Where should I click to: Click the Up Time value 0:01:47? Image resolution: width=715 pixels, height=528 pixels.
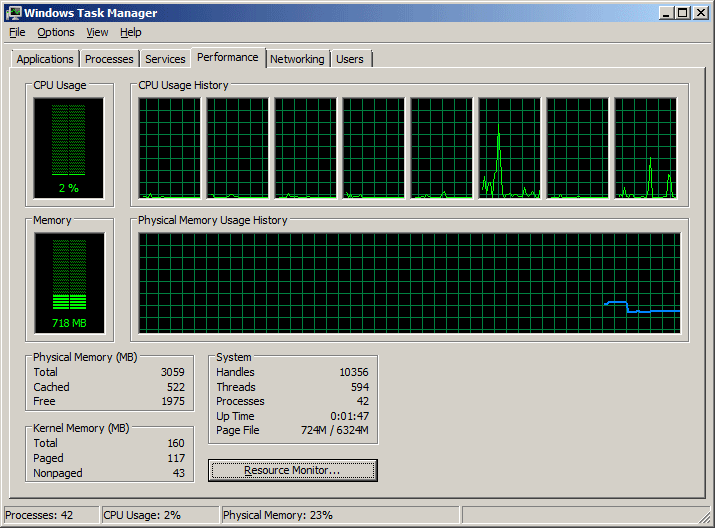[350, 416]
